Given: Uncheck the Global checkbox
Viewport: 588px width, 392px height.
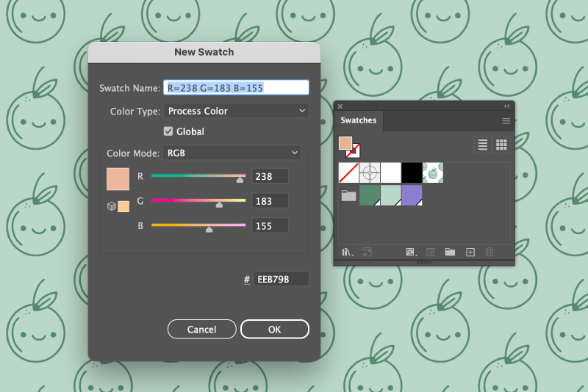Looking at the screenshot, I should coord(168,131).
